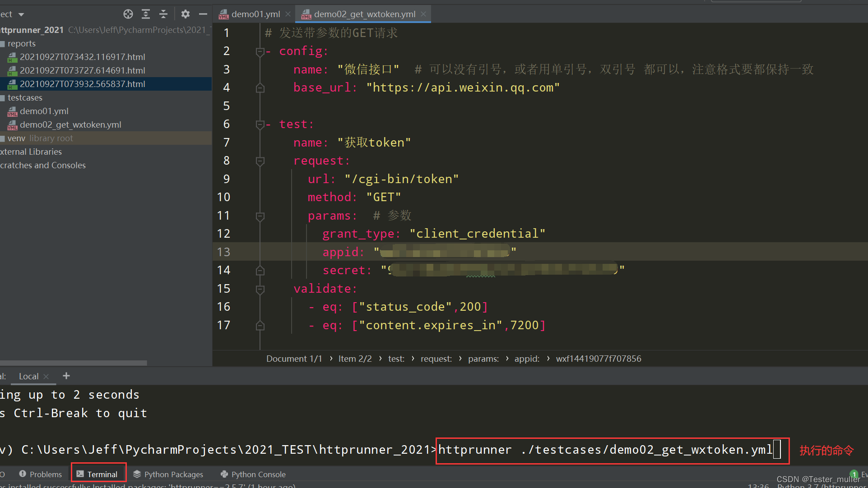Click line number 13 in the gutter

pos(223,252)
